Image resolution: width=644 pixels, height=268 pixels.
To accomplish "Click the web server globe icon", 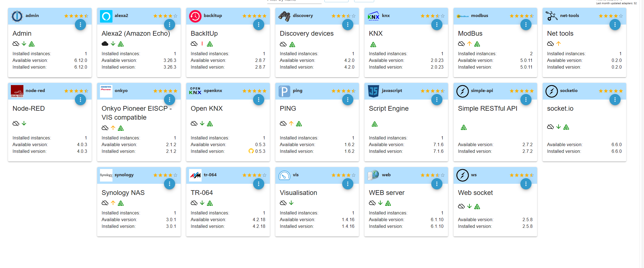I will [x=373, y=175].
